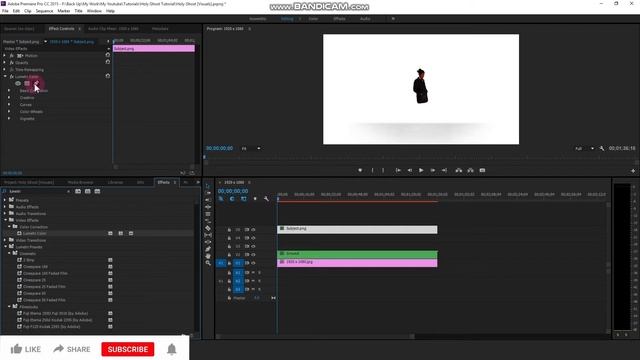Expand the Opacity effect properties
The width and height of the screenshot is (640, 360).
tap(5, 62)
